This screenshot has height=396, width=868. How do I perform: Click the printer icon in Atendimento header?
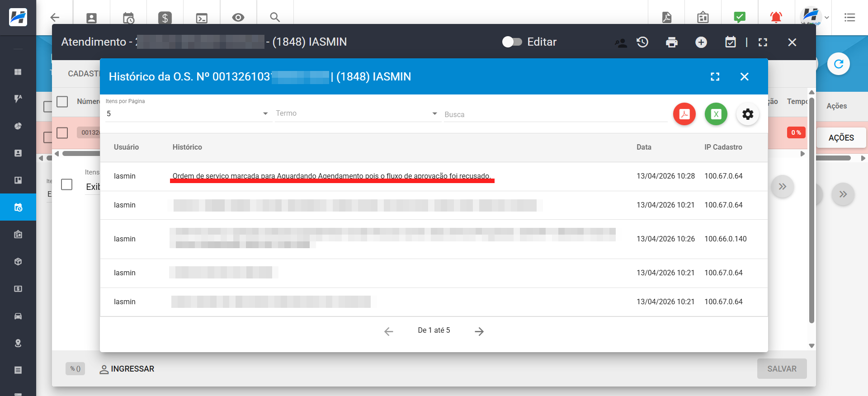tap(672, 42)
